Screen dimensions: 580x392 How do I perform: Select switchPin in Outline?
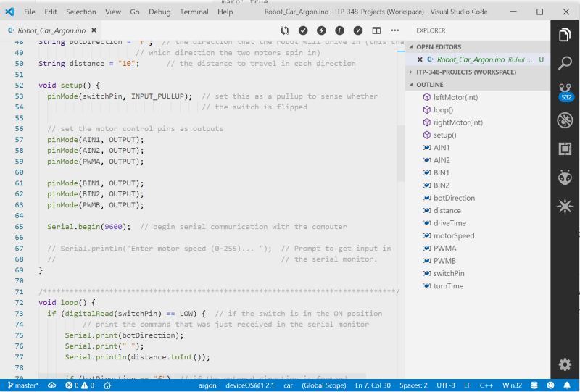point(449,273)
